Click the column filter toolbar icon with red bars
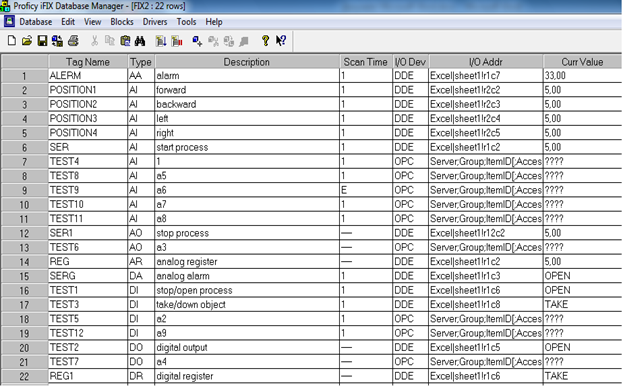Image resolution: width=624 pixels, height=388 pixels. point(177,41)
